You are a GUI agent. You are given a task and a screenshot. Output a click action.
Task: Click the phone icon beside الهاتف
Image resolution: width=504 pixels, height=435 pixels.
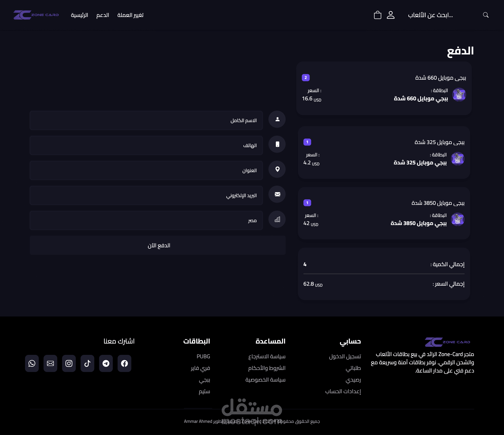pos(277,144)
